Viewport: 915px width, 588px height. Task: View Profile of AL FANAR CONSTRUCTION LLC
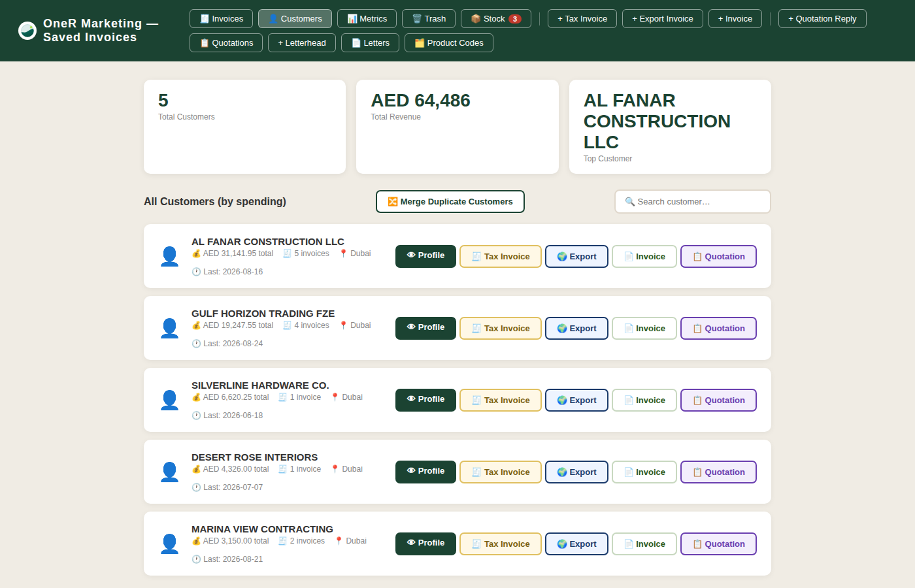425,256
